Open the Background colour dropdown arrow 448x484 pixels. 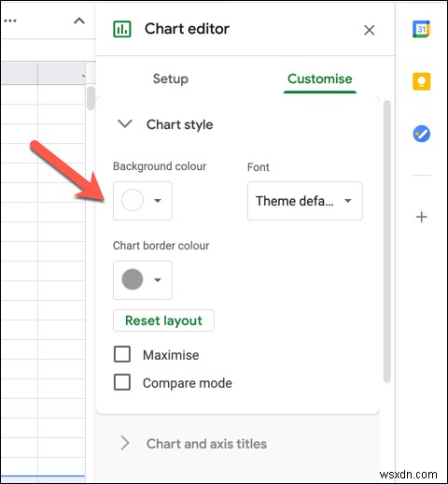pos(158,201)
